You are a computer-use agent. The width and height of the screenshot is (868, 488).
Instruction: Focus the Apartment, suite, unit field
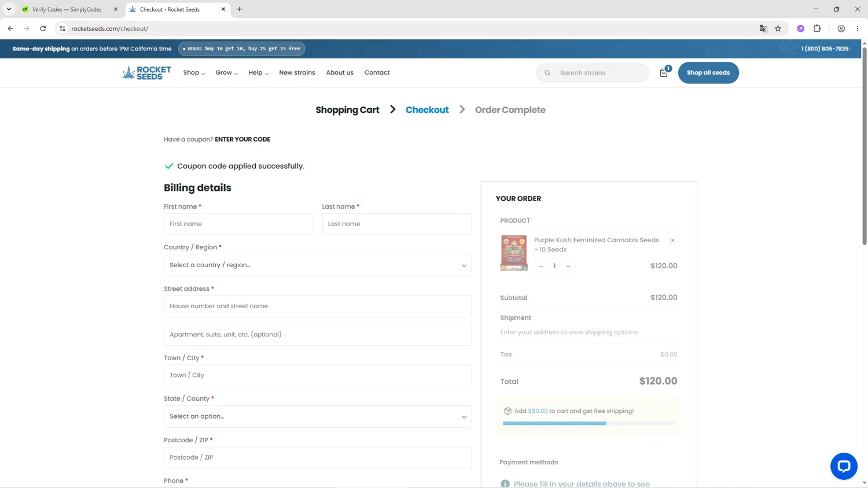pos(318,335)
